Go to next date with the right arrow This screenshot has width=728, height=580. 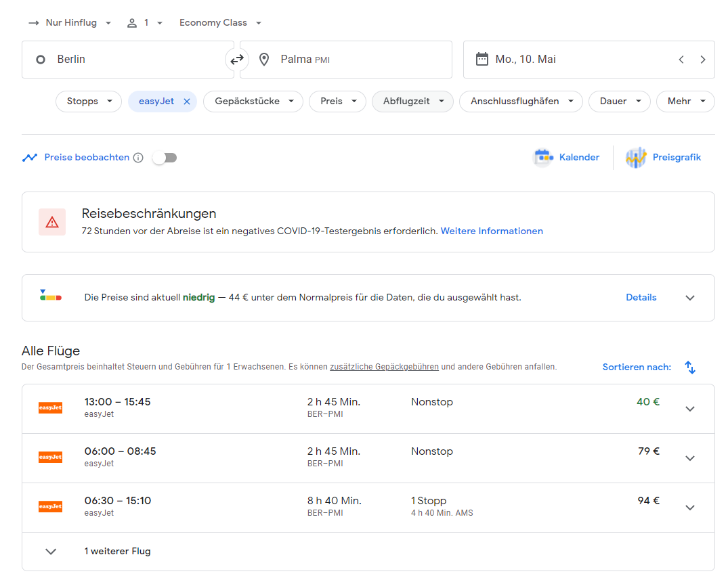click(x=703, y=60)
